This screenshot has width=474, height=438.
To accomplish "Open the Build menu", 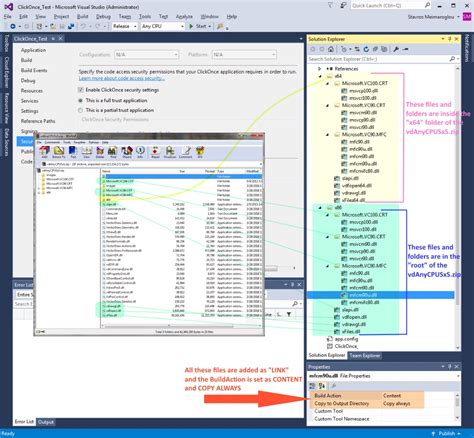I will (x=82, y=16).
